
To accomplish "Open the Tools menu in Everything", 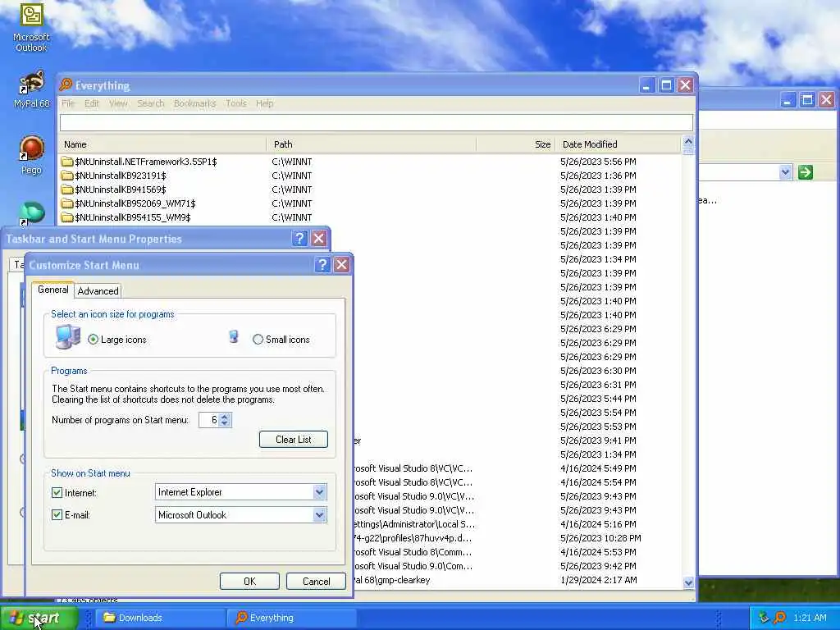I will click(x=235, y=103).
